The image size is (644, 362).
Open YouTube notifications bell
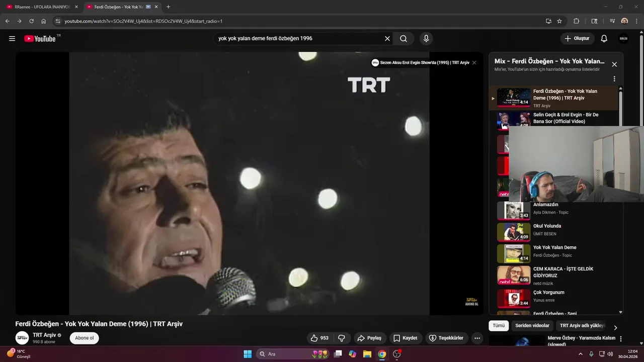coord(604,39)
